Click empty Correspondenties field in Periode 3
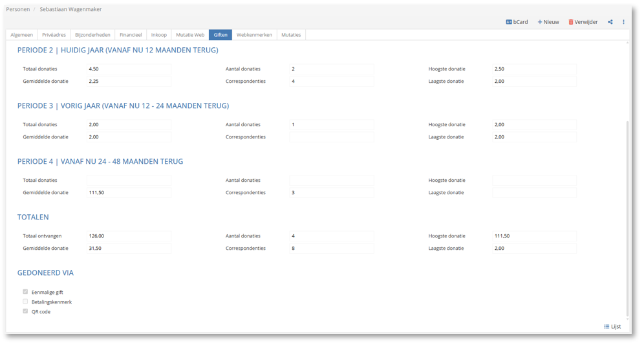The image size is (644, 345). pos(331,137)
